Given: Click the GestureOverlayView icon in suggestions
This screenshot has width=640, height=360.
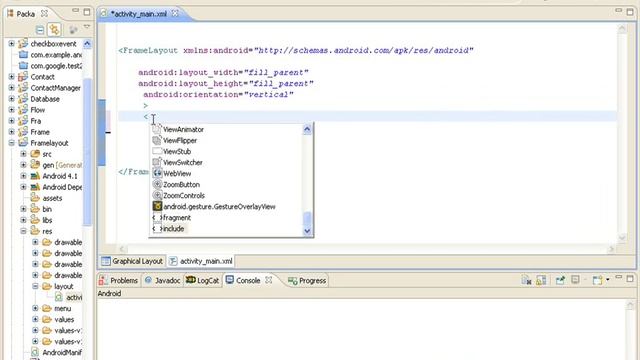Looking at the screenshot, I should click(x=157, y=206).
